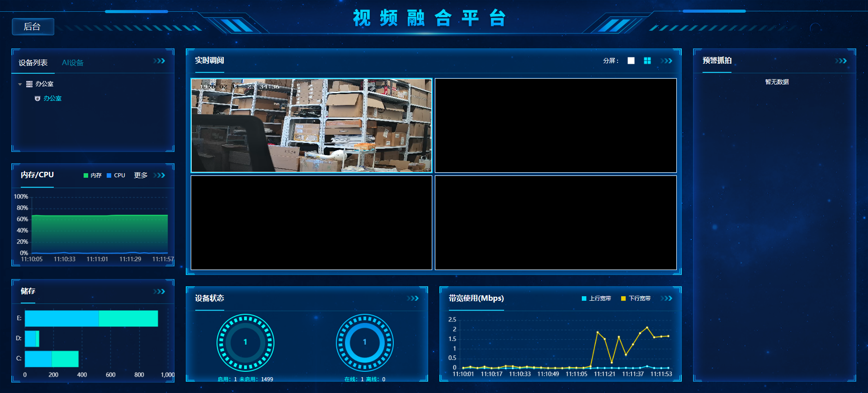Image resolution: width=868 pixels, height=393 pixels.
Task: Click arrows icon in 设备列表 panel header
Action: click(x=159, y=61)
